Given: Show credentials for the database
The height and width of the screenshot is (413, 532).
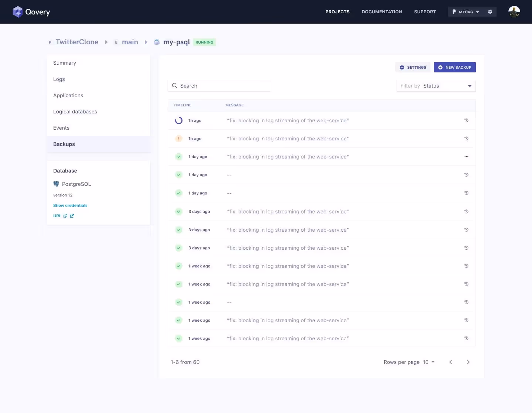Looking at the screenshot, I should click(70, 205).
